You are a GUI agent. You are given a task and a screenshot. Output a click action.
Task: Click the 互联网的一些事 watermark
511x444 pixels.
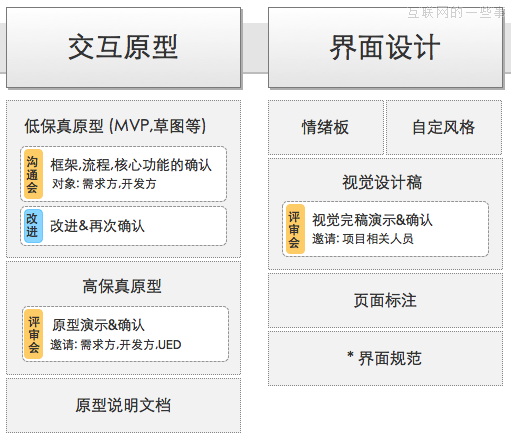point(457,13)
